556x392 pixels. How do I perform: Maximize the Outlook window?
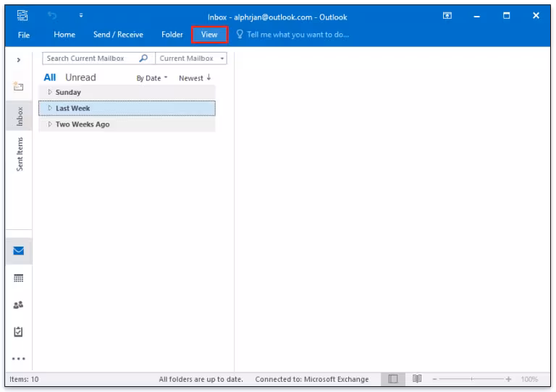pyautogui.click(x=506, y=15)
